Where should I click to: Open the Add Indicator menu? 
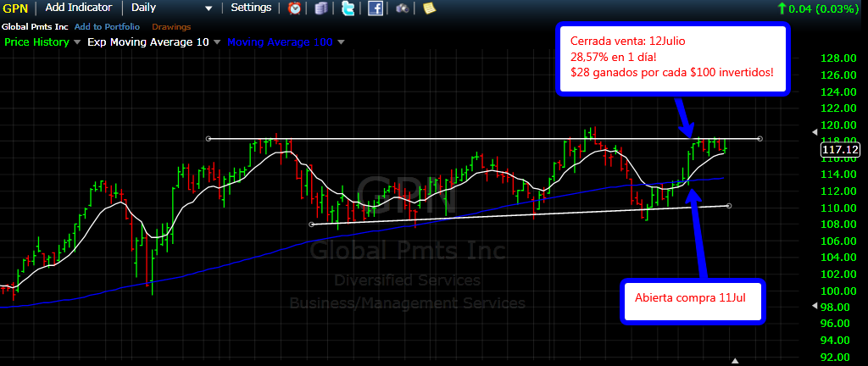pos(79,8)
